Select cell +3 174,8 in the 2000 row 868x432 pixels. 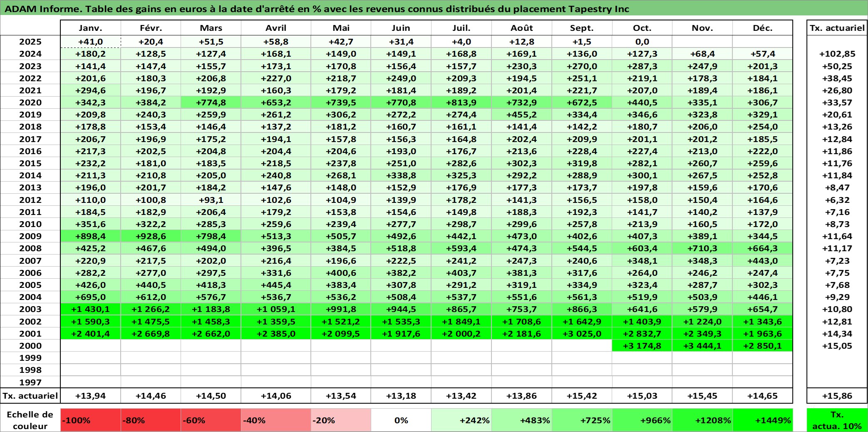coord(642,346)
